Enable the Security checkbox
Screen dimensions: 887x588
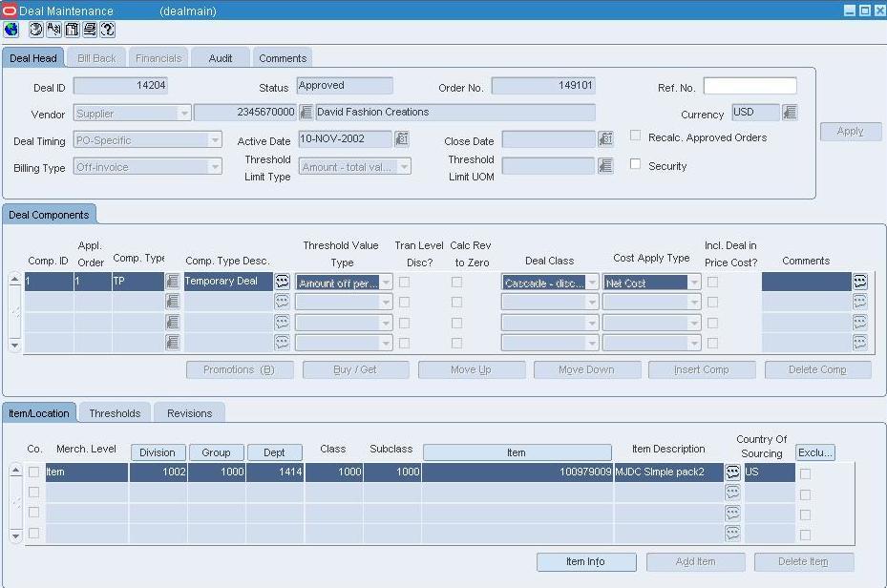[635, 164]
